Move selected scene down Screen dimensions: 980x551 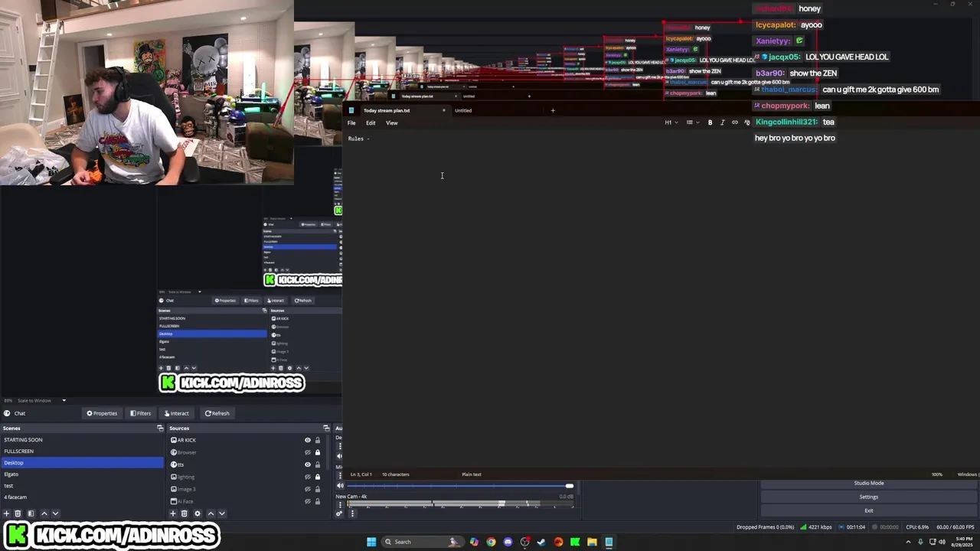(55, 514)
